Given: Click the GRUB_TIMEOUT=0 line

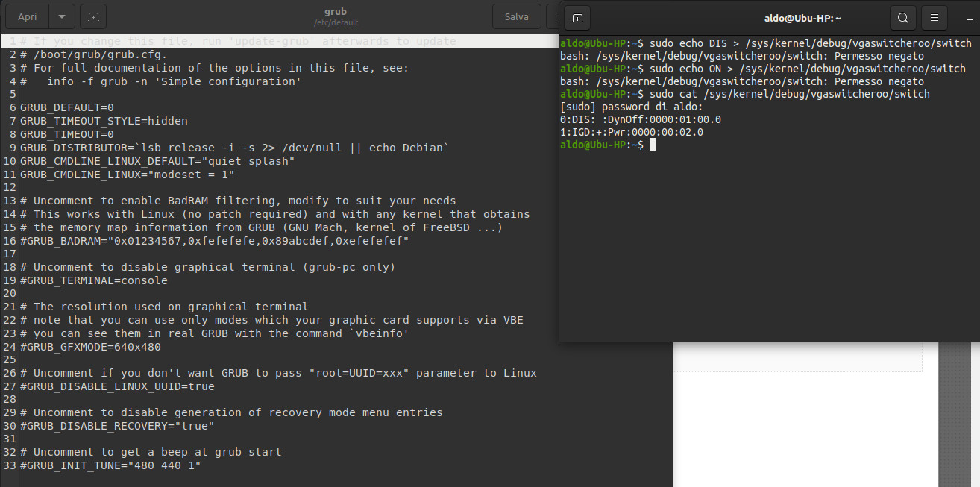Looking at the screenshot, I should coord(67,134).
